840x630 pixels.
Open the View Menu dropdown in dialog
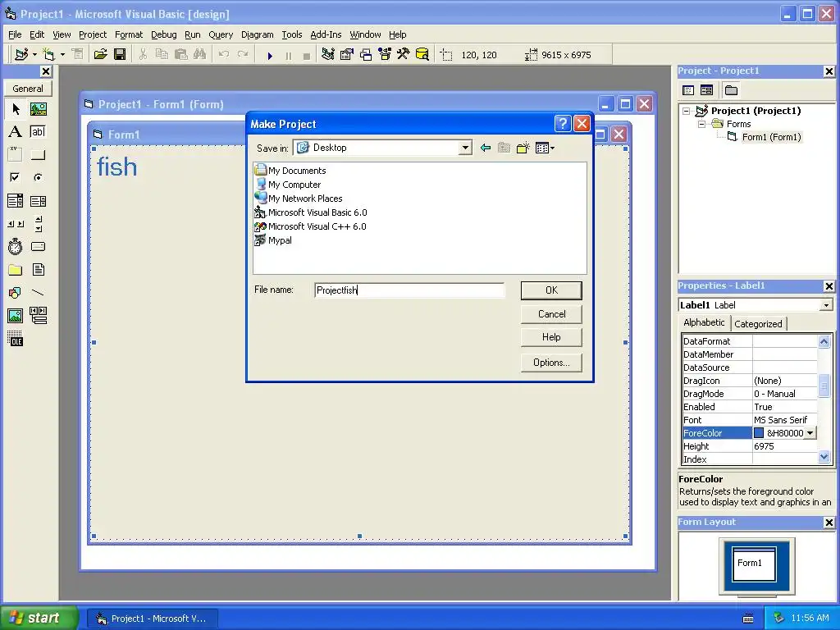[x=545, y=148]
